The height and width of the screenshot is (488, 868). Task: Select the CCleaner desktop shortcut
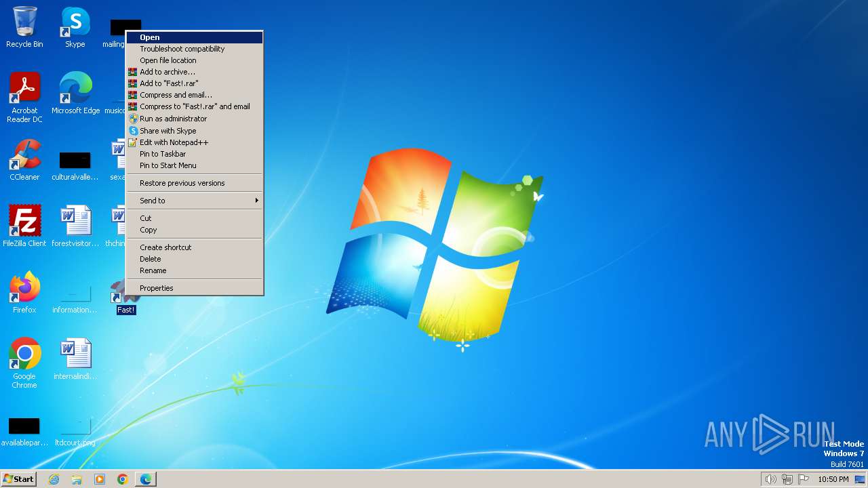click(x=24, y=160)
